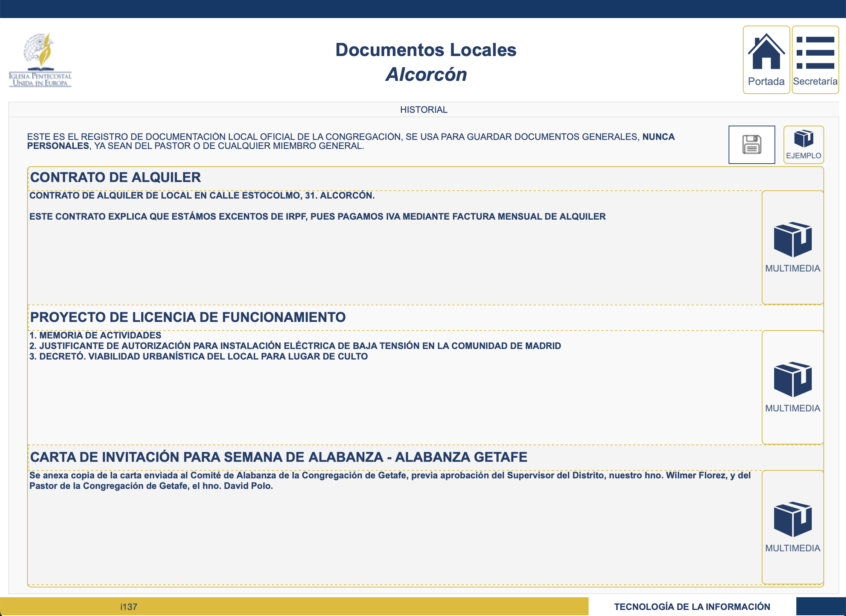
Task: Click the Contrato de Alquiler description text
Action: pyautogui.click(x=317, y=216)
